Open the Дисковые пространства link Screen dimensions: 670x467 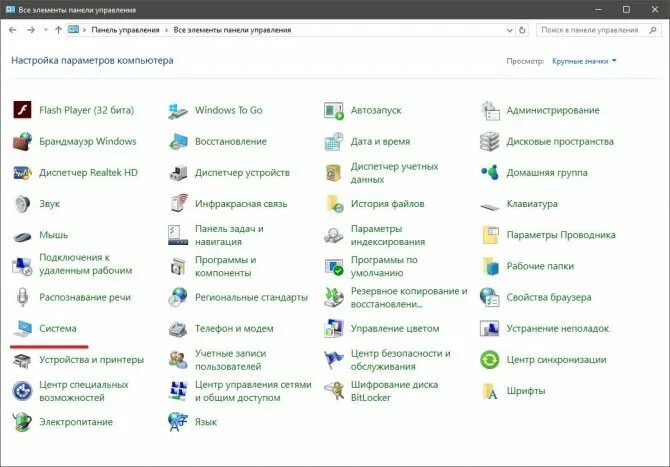[x=560, y=141]
